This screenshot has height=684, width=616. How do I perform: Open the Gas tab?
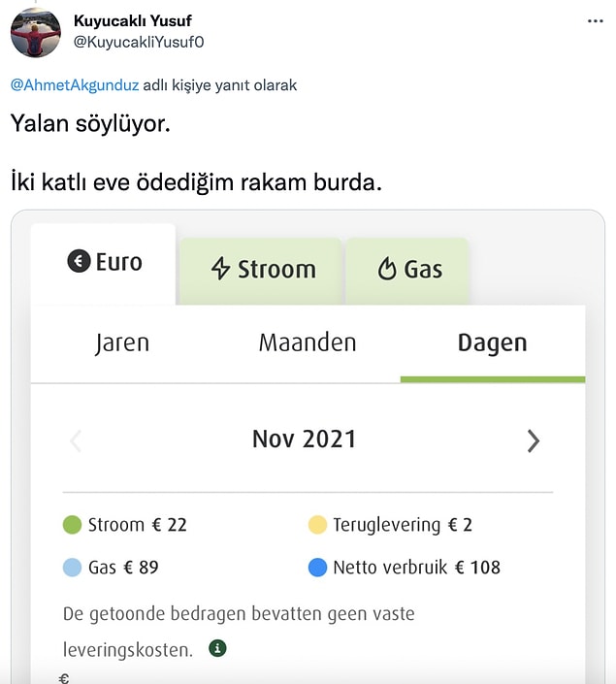point(407,271)
